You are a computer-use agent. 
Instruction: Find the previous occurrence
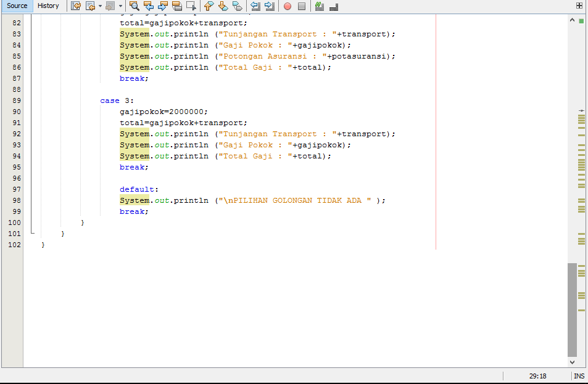coord(149,6)
